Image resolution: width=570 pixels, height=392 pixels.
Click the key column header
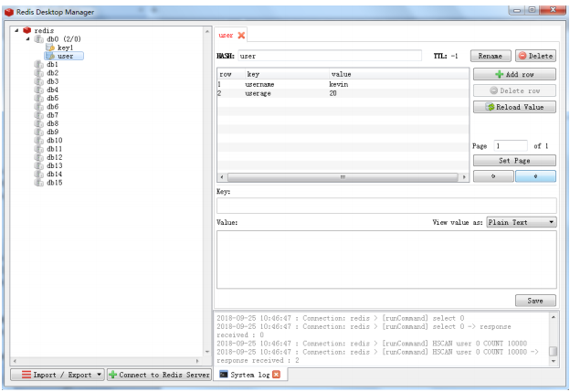tap(287, 74)
